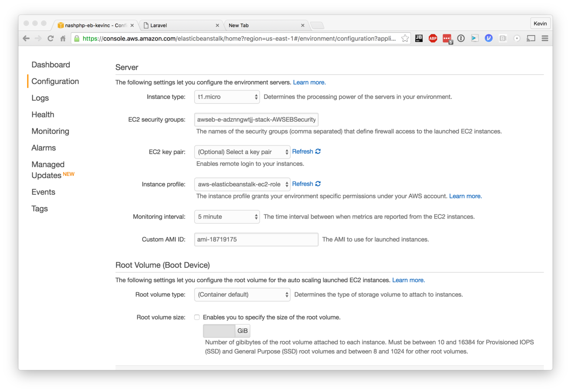
Task: Open the Managed Updates sidebar item
Action: [x=53, y=170]
